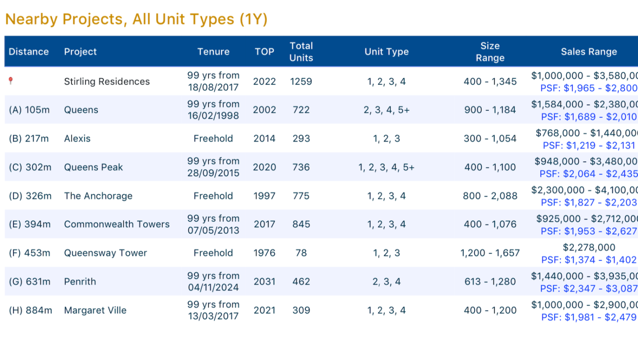The height and width of the screenshot is (364, 638).
Task: Click the Margaret Ville project name
Action: click(95, 310)
